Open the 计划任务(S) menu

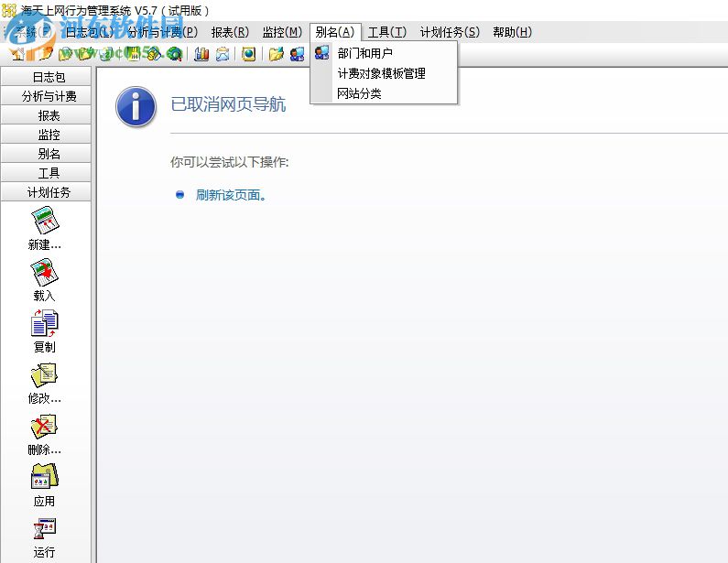pyautogui.click(x=450, y=32)
